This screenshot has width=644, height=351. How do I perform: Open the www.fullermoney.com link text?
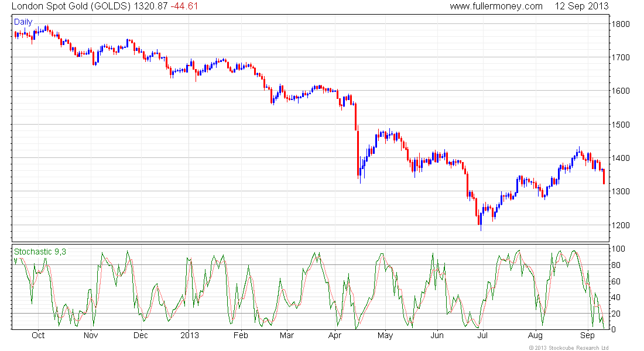pos(496,6)
